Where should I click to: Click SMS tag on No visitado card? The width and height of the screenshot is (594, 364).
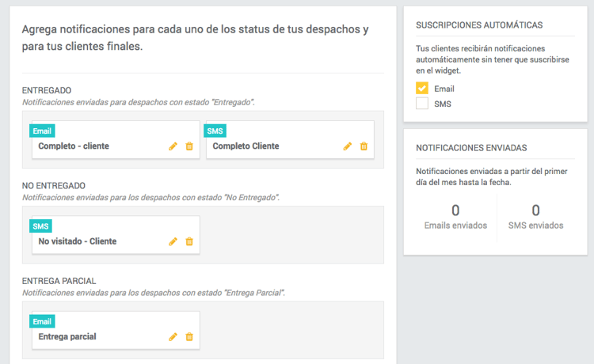tap(40, 226)
